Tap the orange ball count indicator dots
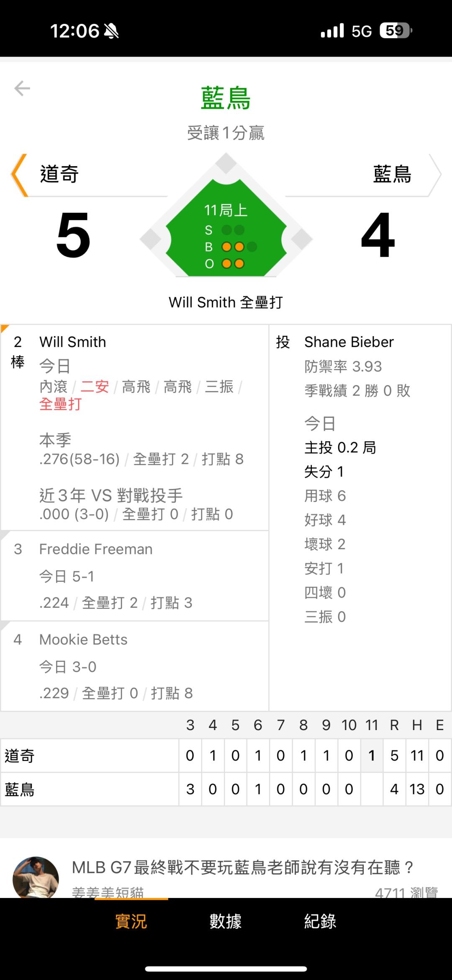The image size is (452, 980). click(233, 247)
